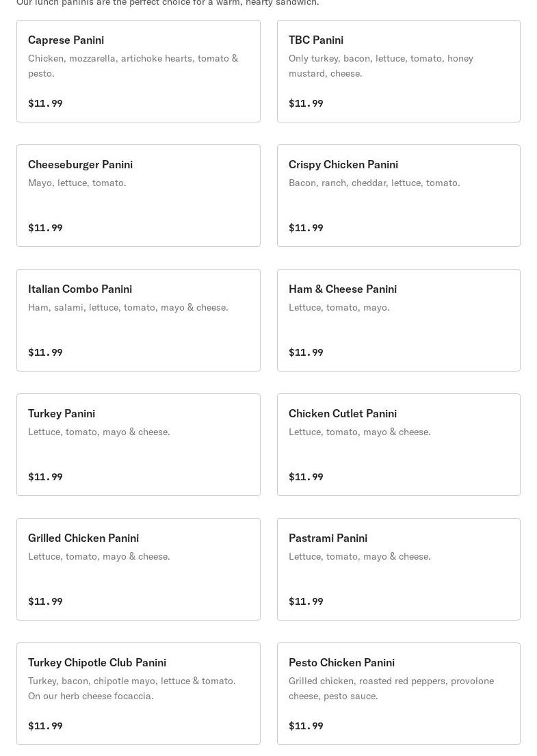The image size is (537, 756).
Task: Open the Crispy Chicken Panini card
Action: click(x=399, y=196)
